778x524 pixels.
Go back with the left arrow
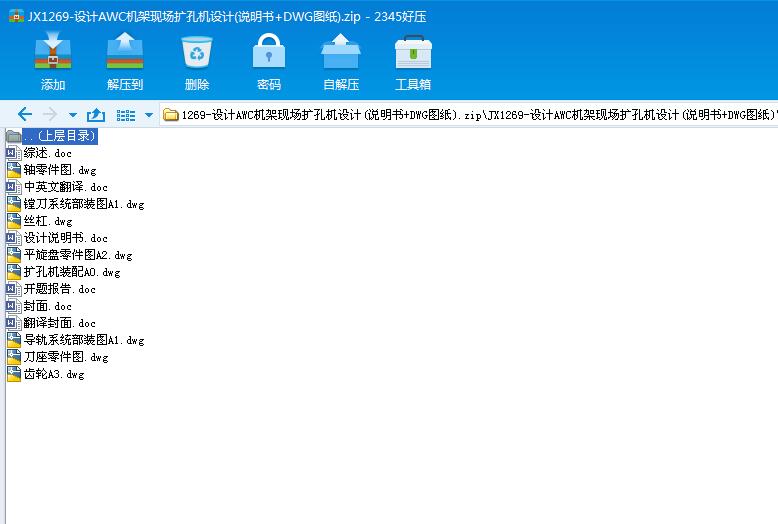[25, 115]
